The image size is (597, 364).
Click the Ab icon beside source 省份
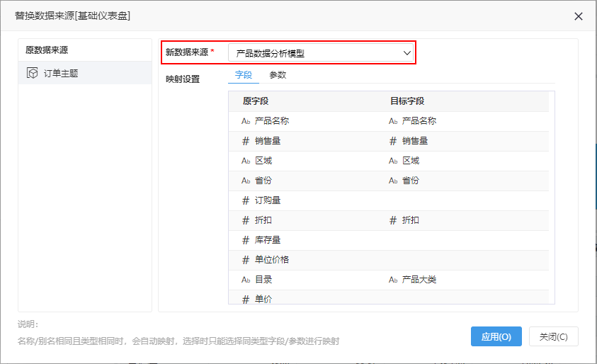(x=246, y=181)
